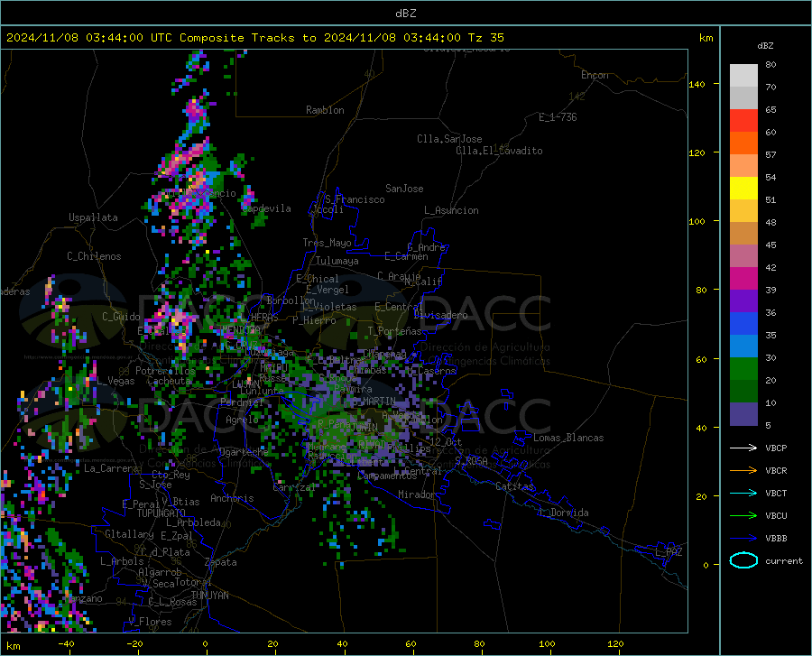
Task: Click the 'Ugarteche' place label
Action: [244, 451]
